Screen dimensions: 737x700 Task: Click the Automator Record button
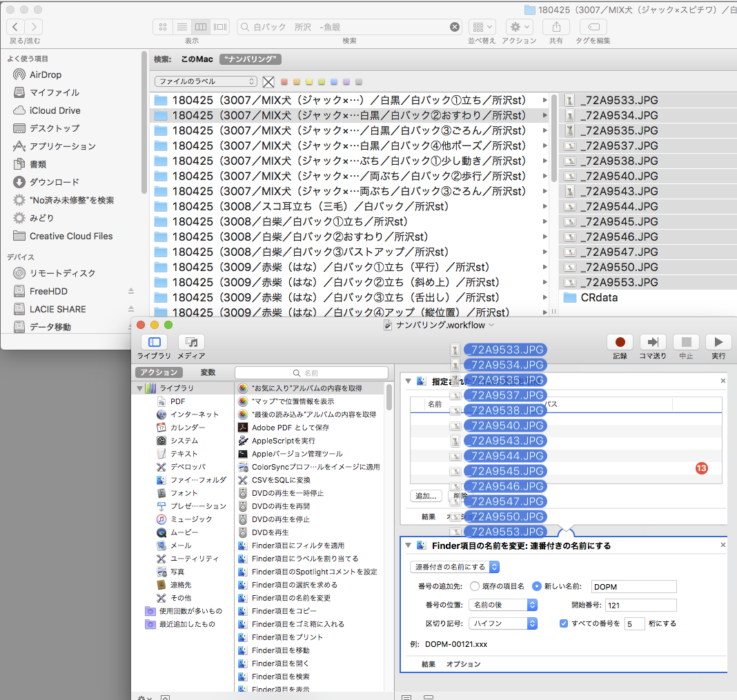[x=620, y=342]
